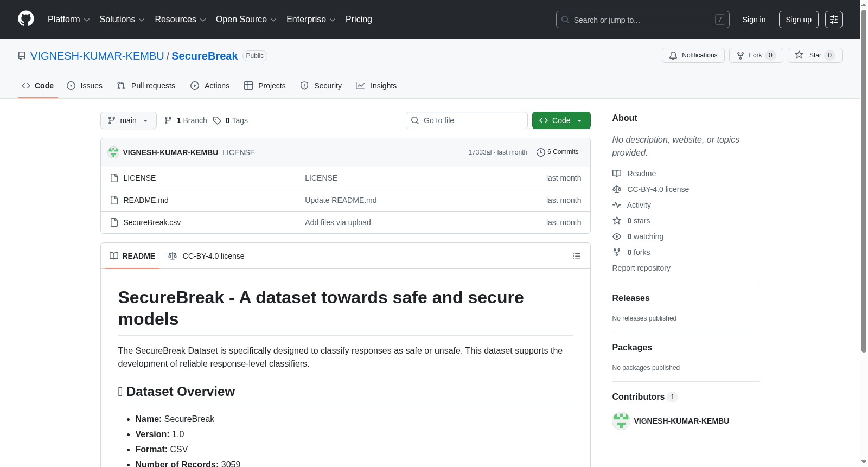Click the license scale icon in About
Viewport: 868px width, 467px height.
pyautogui.click(x=617, y=189)
